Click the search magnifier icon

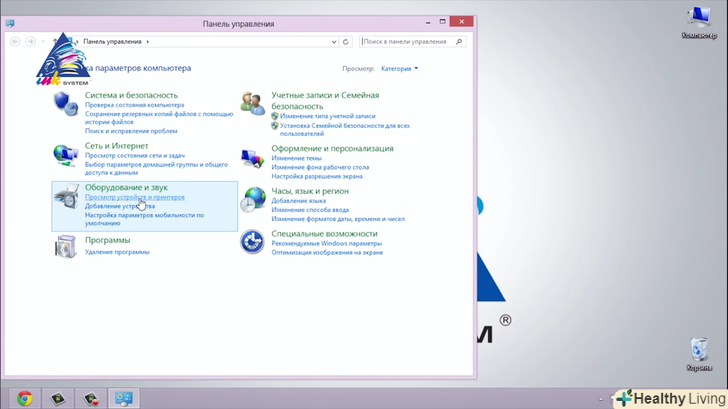coord(459,42)
